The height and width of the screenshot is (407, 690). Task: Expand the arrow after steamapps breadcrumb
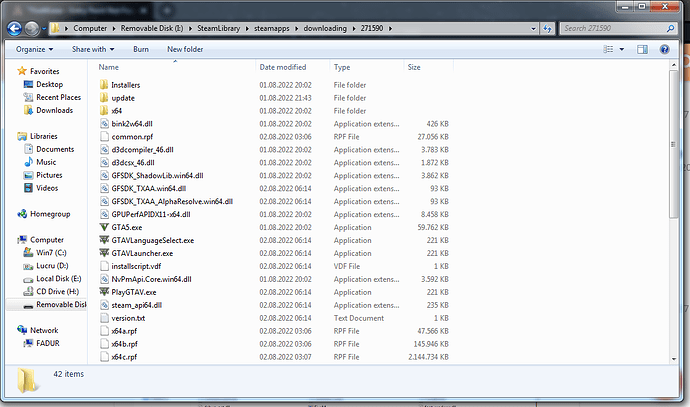(x=296, y=29)
